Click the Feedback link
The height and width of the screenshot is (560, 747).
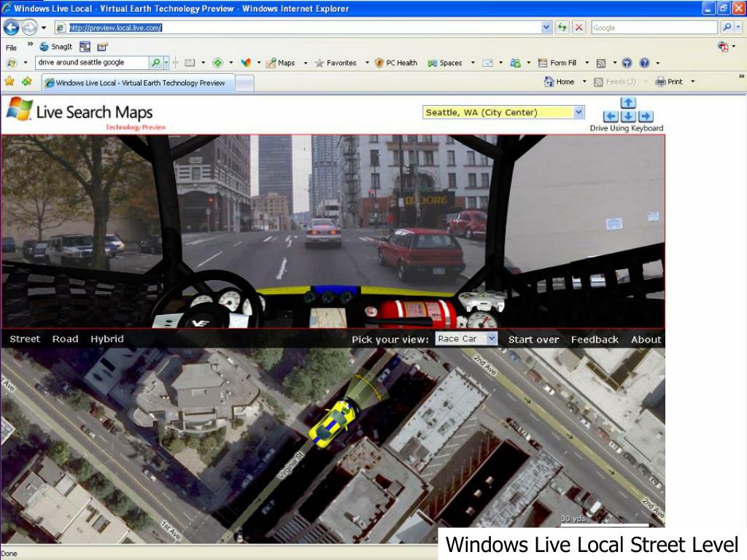pos(595,340)
